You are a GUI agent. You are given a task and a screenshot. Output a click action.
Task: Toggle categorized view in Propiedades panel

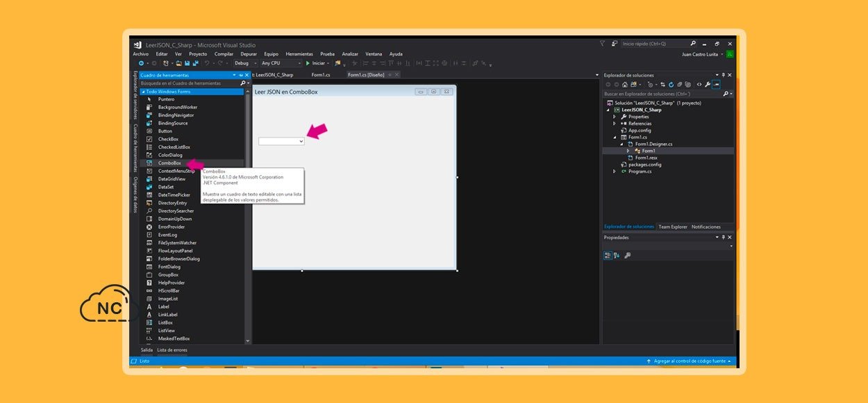coord(608,256)
